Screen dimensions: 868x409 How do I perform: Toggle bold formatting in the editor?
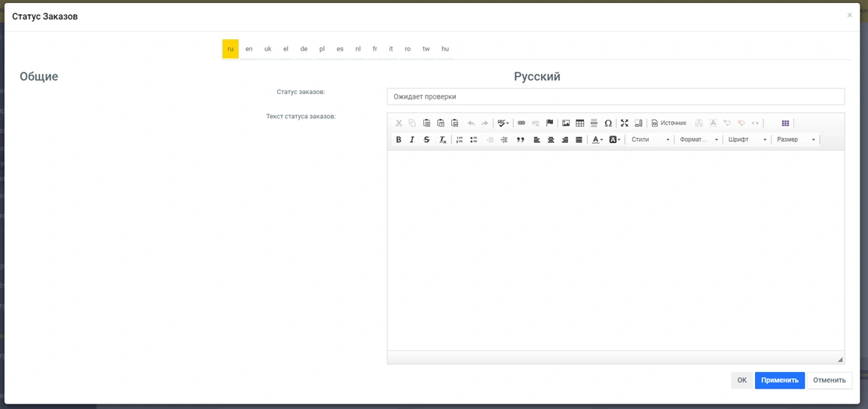(399, 140)
